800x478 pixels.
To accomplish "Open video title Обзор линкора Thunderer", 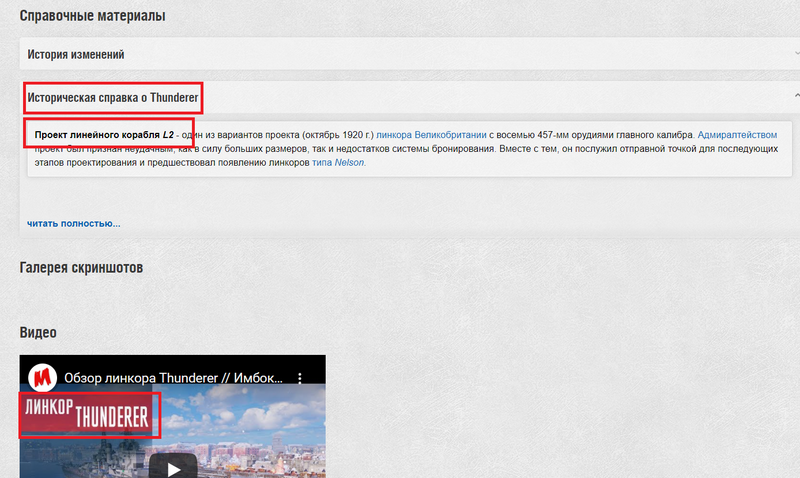I will 173,378.
